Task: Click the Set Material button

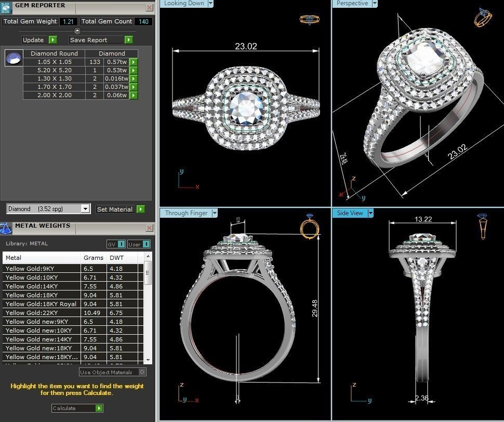Action: coord(116,209)
